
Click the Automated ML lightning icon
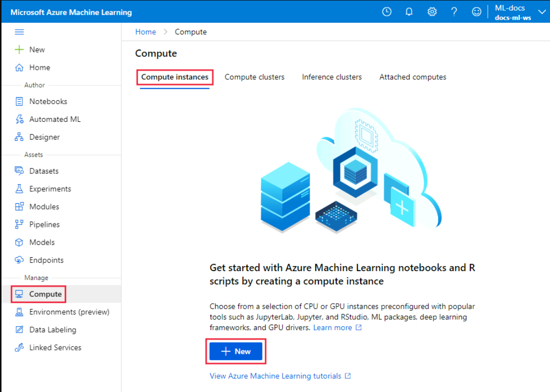(19, 119)
